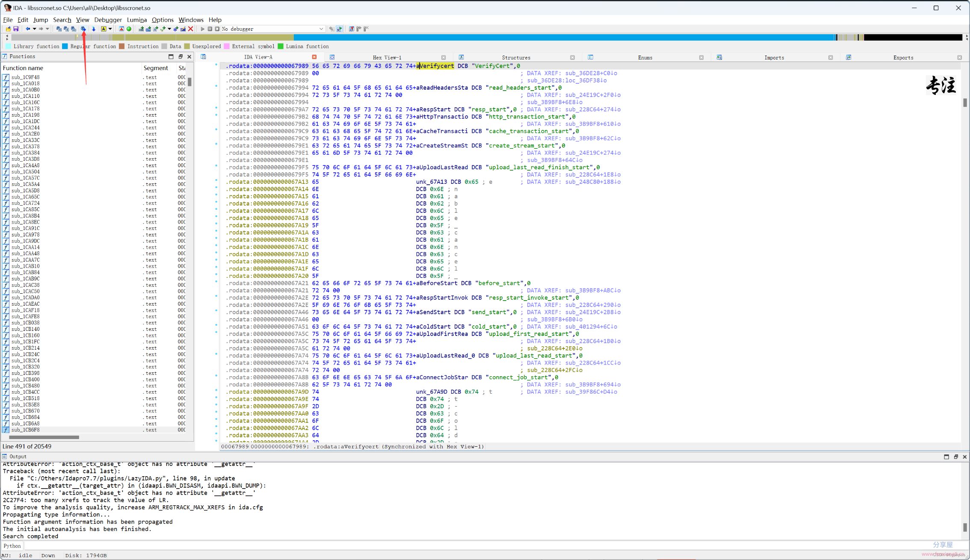The image size is (970, 560).
Task: Click the blue down-arrow jump icon
Action: (x=94, y=29)
